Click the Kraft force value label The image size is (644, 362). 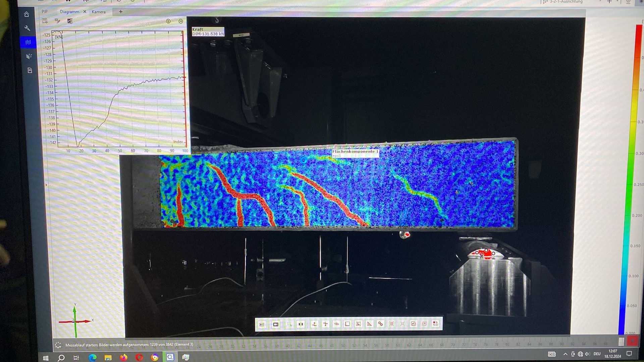[x=208, y=32]
